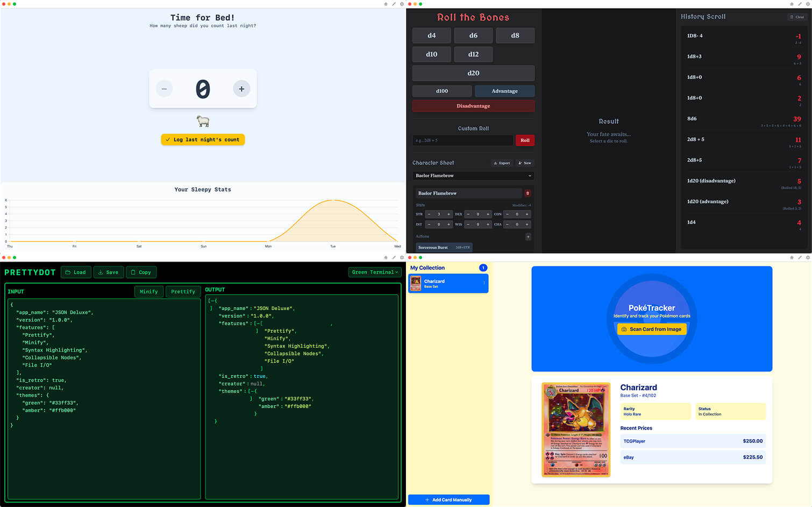Delete Baelor Flamebrow with the trash icon
The height and width of the screenshot is (507, 812).
click(x=528, y=193)
